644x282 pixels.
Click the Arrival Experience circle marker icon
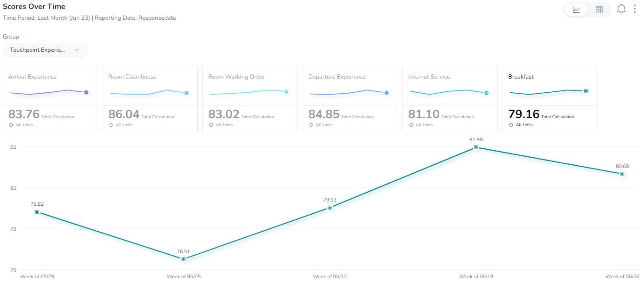(x=86, y=92)
